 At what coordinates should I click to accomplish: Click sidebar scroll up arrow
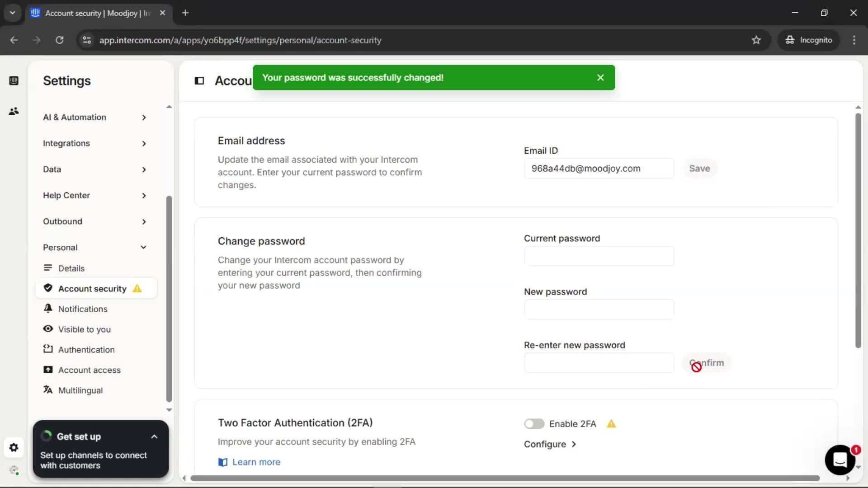point(169,107)
